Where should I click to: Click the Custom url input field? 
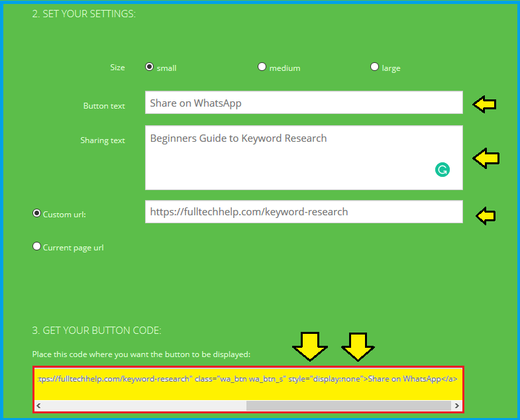(304, 212)
